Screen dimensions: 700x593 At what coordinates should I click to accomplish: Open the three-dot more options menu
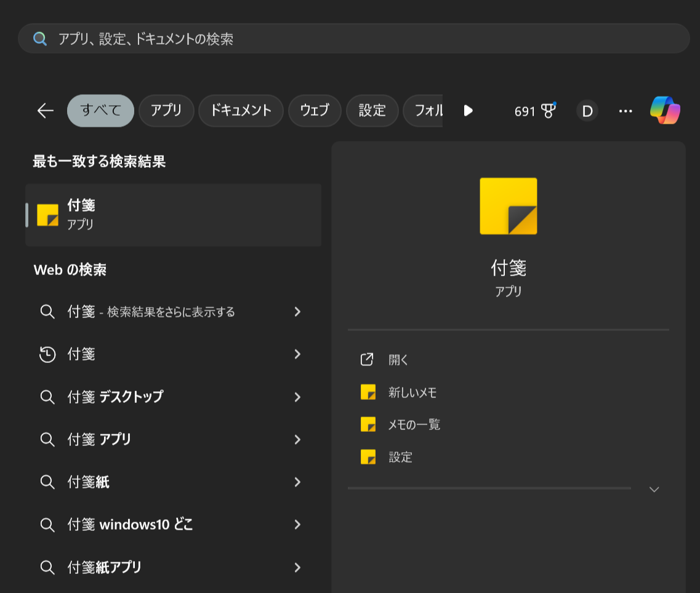point(626,111)
